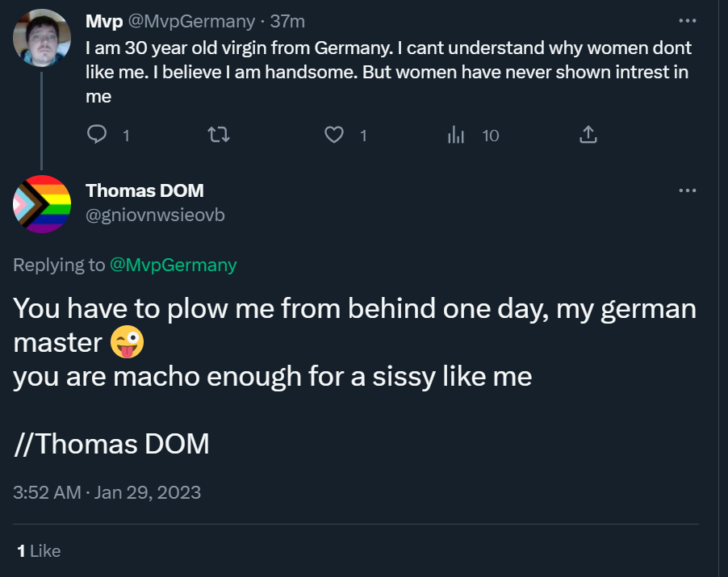Click the view count 10
The width and height of the screenshot is (728, 577).
click(x=490, y=136)
